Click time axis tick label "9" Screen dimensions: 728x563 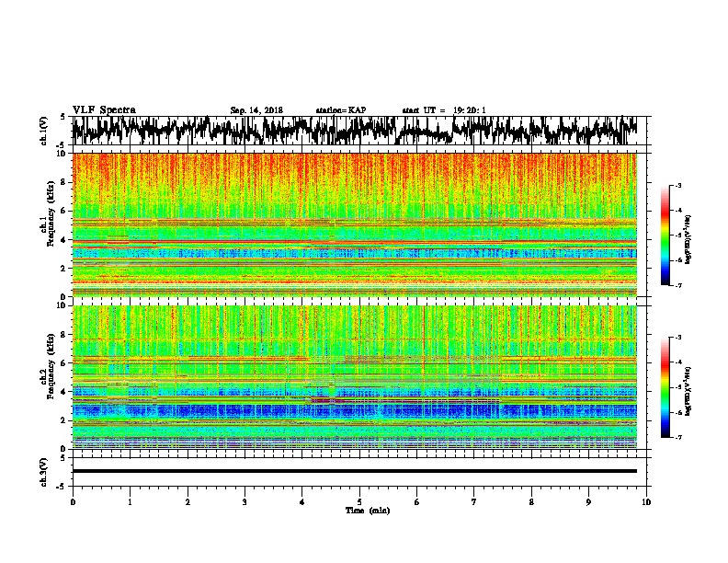click(x=588, y=502)
